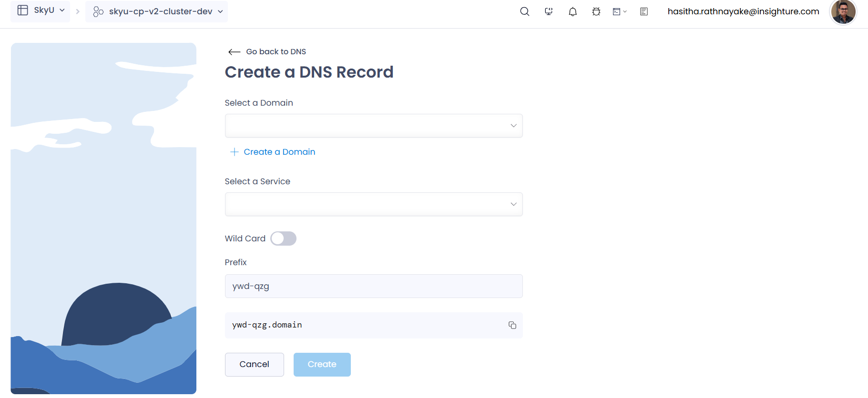
Task: Open the Select a Service dropdown
Action: point(374,204)
